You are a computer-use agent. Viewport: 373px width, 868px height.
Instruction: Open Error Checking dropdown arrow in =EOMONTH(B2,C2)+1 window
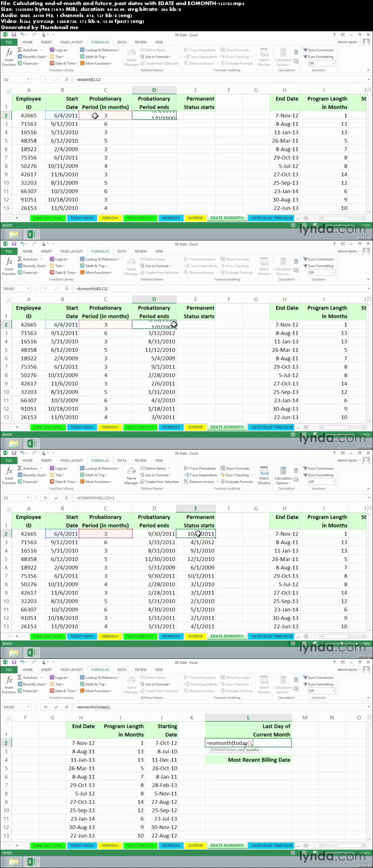(252, 475)
